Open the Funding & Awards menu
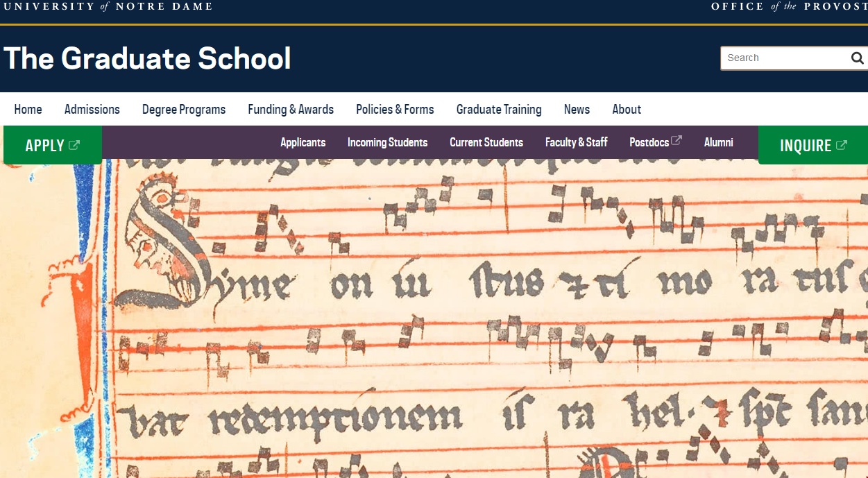The image size is (868, 478). tap(291, 110)
